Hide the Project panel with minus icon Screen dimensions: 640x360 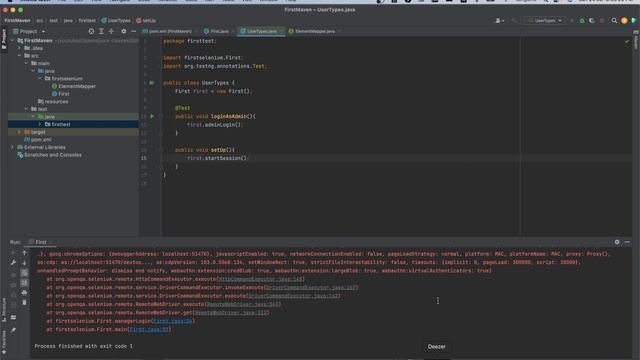(133, 31)
